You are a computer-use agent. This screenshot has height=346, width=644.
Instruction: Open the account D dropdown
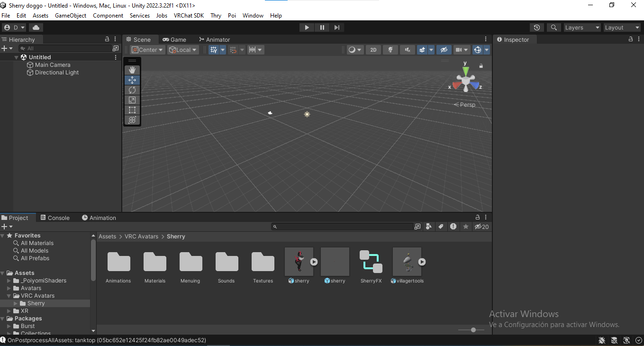point(14,27)
